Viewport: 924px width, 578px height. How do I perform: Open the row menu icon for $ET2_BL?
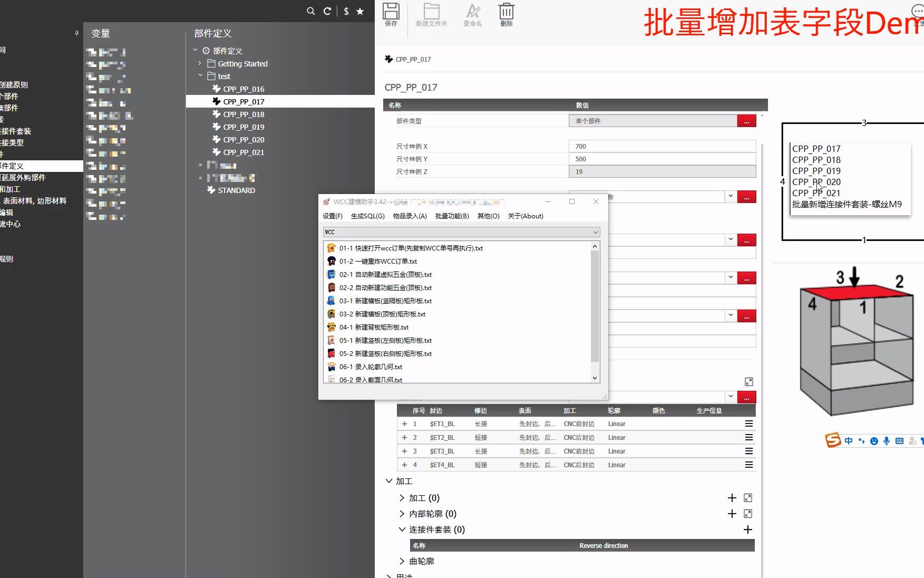[748, 437]
